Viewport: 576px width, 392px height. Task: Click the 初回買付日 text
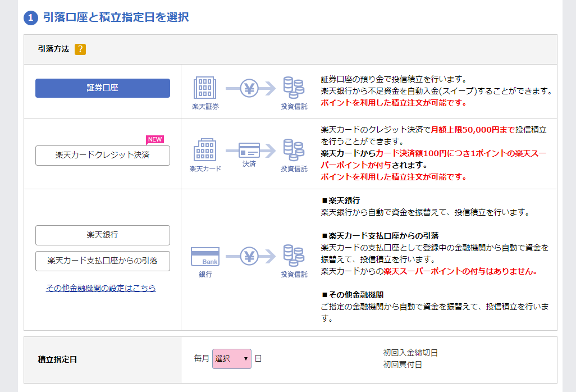pyautogui.click(x=403, y=365)
